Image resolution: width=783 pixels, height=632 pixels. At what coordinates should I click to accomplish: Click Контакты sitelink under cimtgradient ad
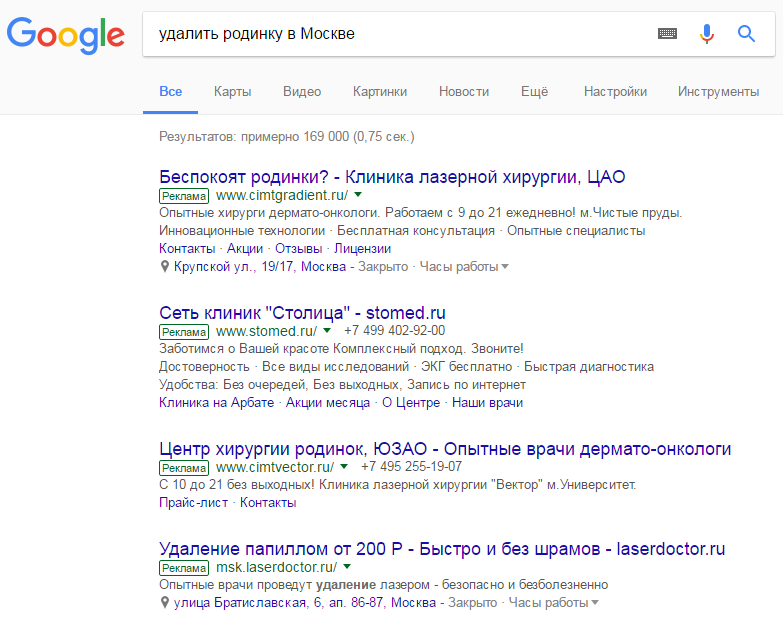point(187,249)
